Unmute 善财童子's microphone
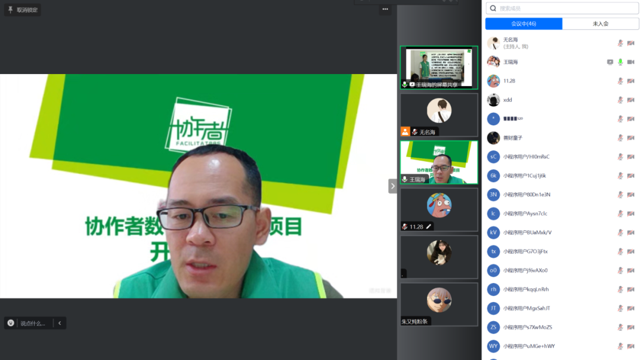This screenshot has height=360, width=644. pyautogui.click(x=620, y=138)
